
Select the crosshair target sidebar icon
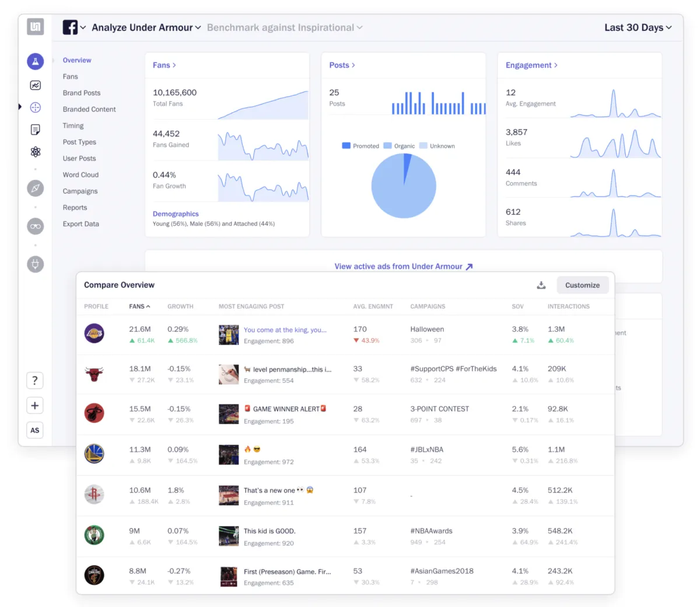click(x=35, y=107)
